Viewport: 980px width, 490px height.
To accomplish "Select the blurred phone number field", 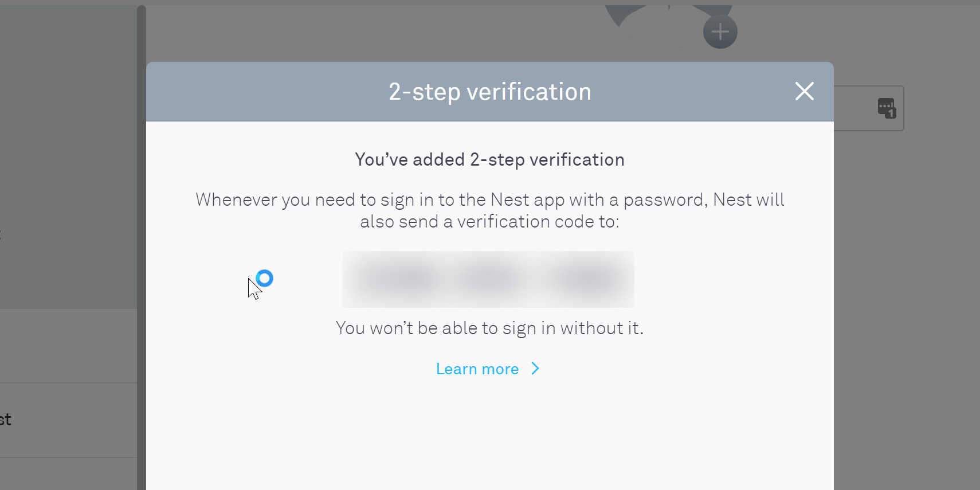I will [488, 279].
